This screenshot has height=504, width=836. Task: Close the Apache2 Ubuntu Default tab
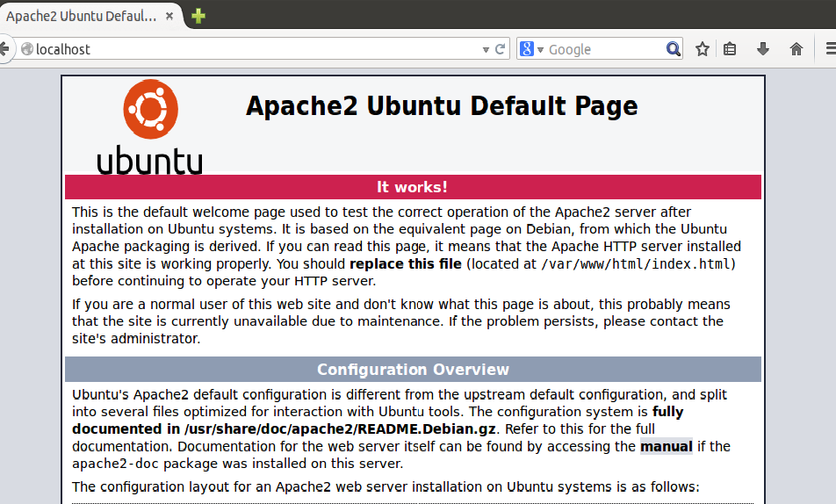(169, 16)
